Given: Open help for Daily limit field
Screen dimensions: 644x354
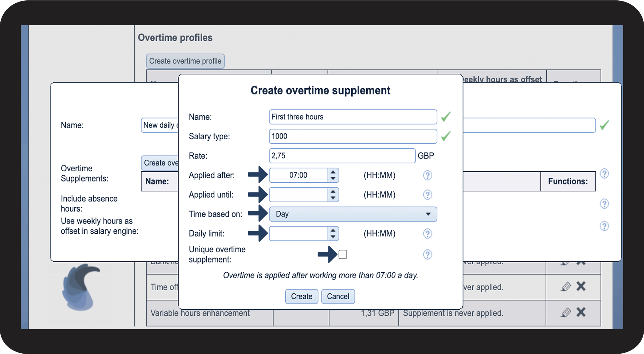Looking at the screenshot, I should (427, 234).
